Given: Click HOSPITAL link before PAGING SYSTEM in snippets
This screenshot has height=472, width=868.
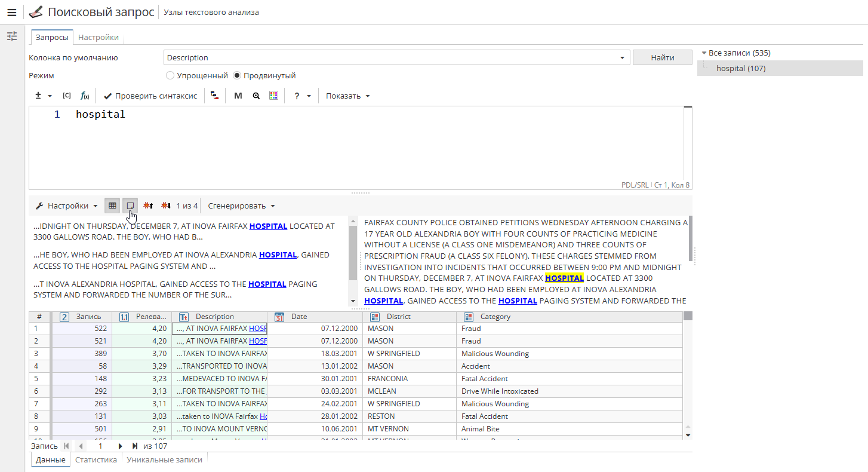Looking at the screenshot, I should point(267,284).
